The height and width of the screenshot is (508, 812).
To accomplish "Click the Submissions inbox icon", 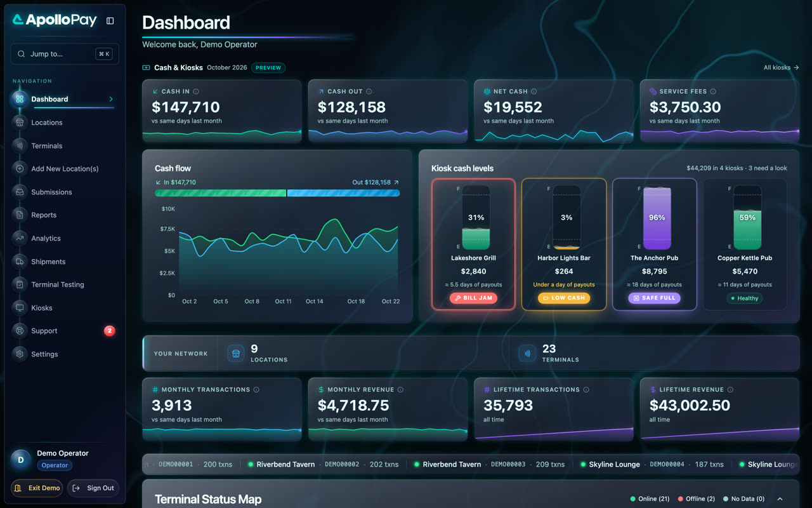I will coord(20,192).
